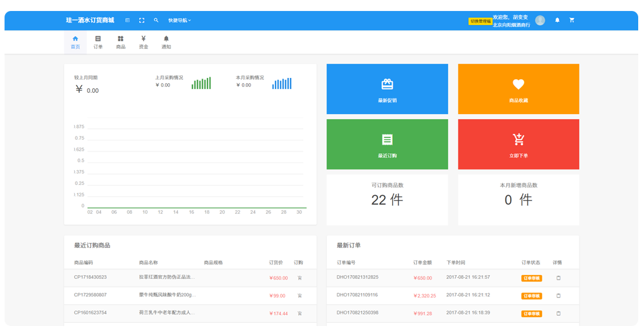Click the layout icon next to store title
Image resolution: width=644 pixels, height=335 pixels.
tap(128, 20)
